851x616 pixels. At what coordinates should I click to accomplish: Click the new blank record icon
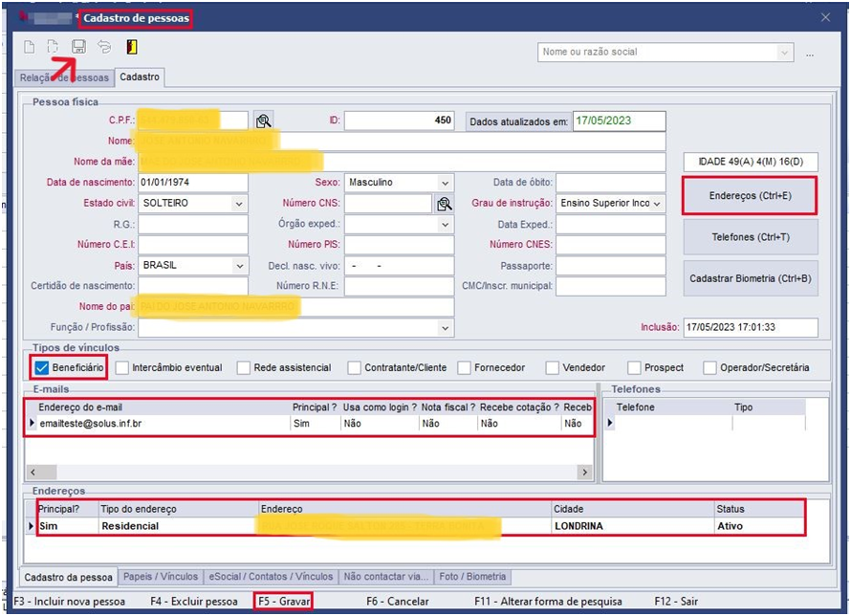[30, 47]
